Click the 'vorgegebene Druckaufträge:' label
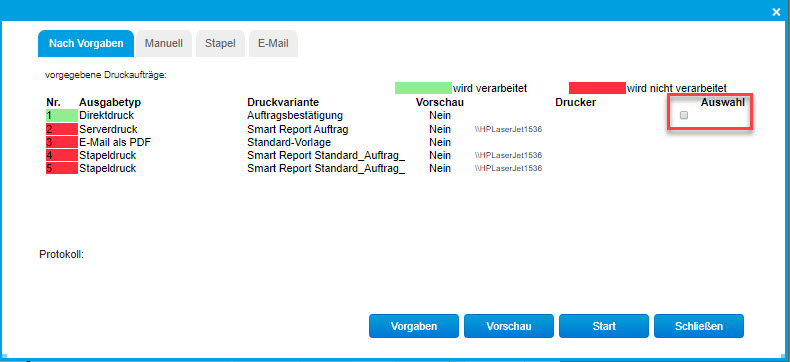790x362 pixels. [x=106, y=76]
